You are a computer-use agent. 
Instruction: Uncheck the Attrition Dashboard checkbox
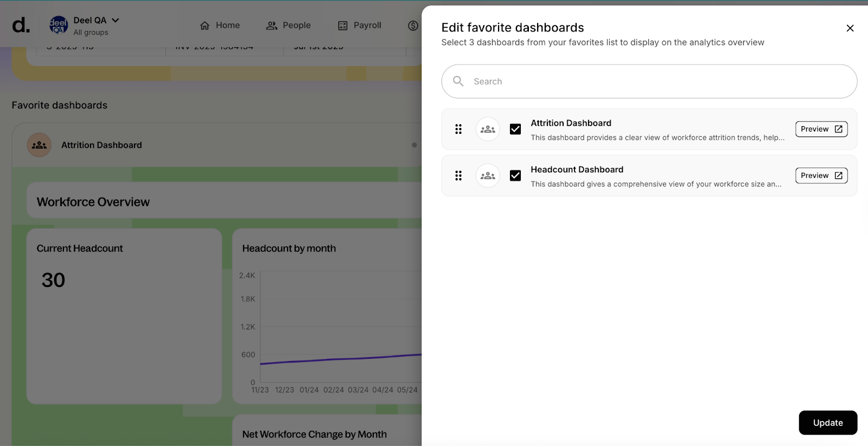tap(515, 129)
